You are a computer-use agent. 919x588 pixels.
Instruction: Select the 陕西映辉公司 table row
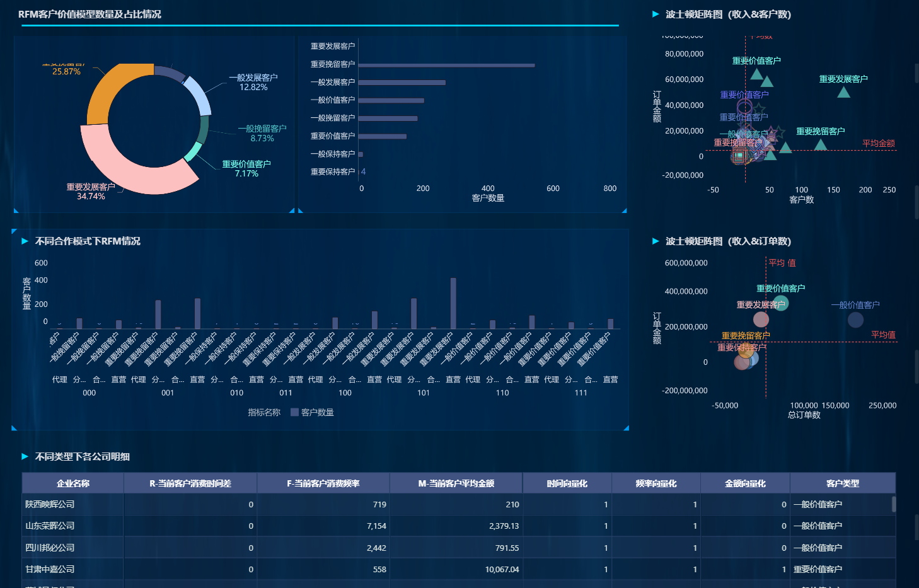[459, 505]
